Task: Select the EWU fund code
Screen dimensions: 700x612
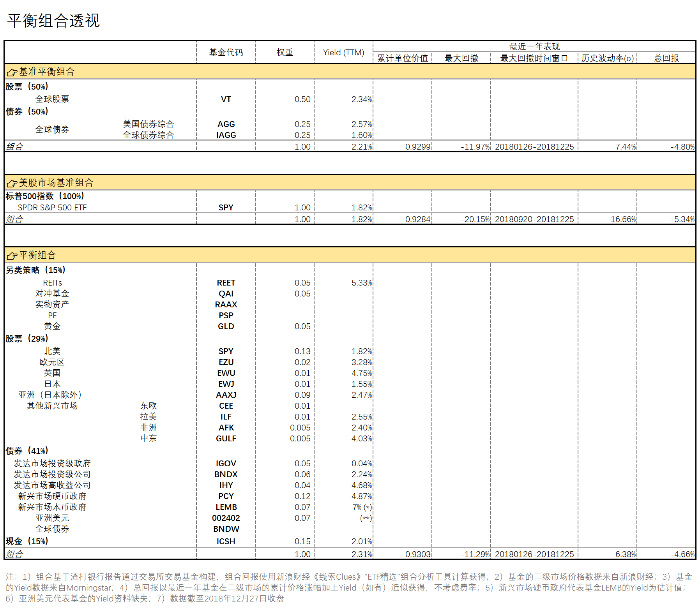Action: [226, 373]
